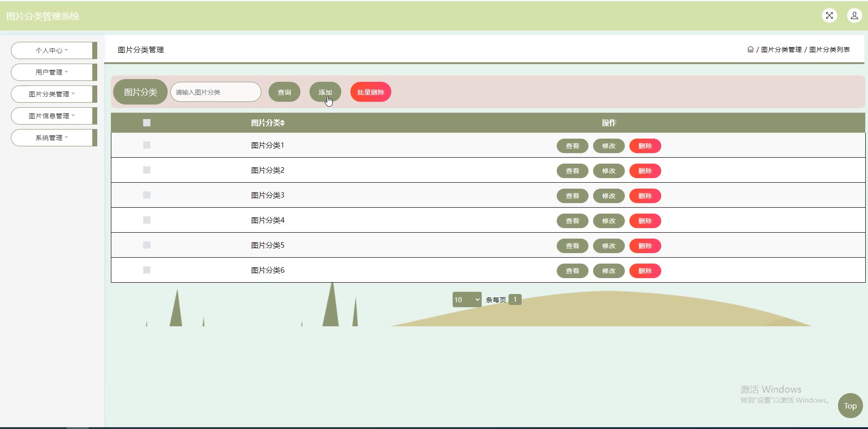This screenshot has height=429, width=868.
Task: Click the 批量删除 bulk delete button
Action: click(x=371, y=92)
